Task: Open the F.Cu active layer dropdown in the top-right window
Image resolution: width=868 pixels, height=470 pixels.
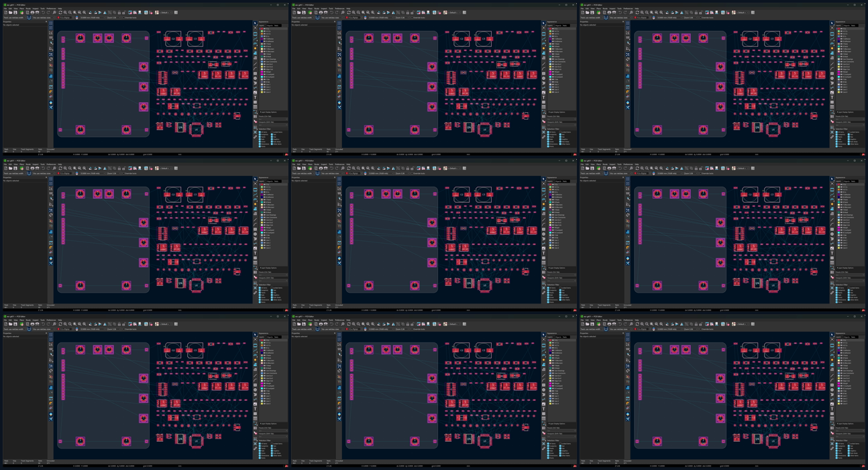Action: click(x=641, y=17)
